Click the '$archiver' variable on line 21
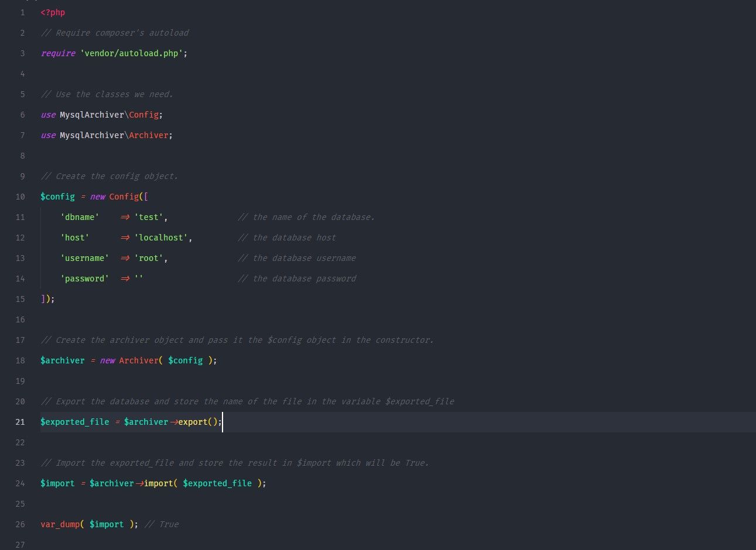 tap(146, 422)
